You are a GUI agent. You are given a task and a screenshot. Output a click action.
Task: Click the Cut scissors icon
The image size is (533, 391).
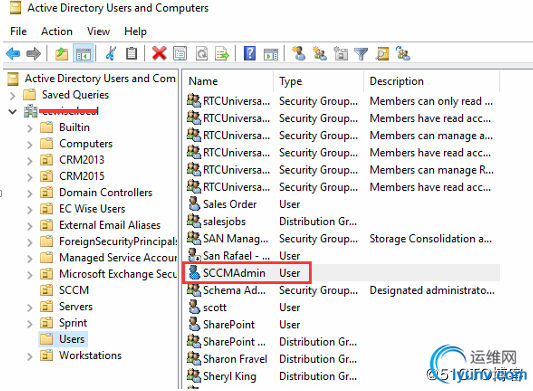coord(110,53)
